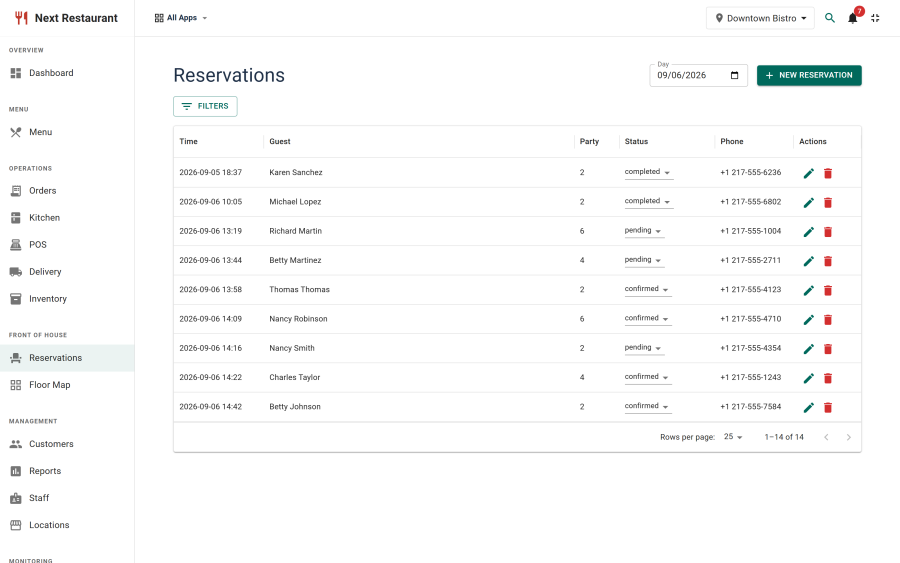Open Staff in sidebar

pos(67,498)
